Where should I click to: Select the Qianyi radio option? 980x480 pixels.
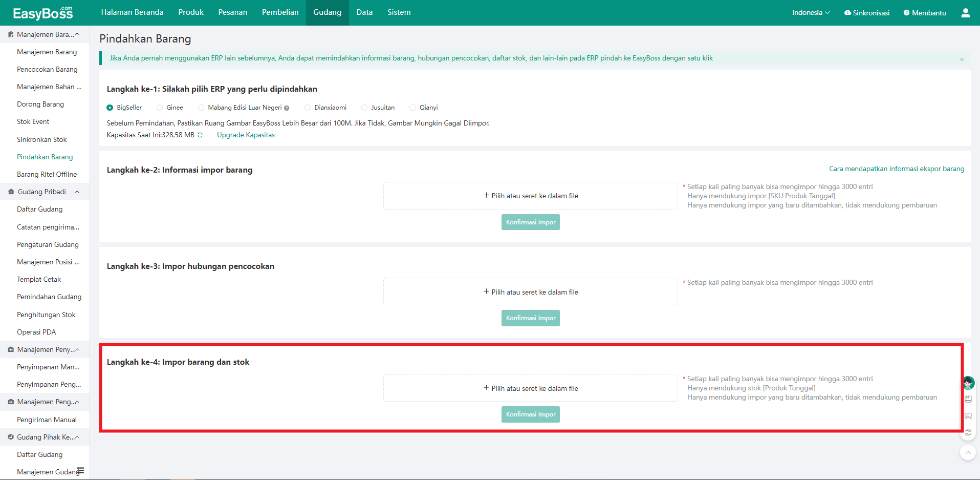[x=412, y=108]
